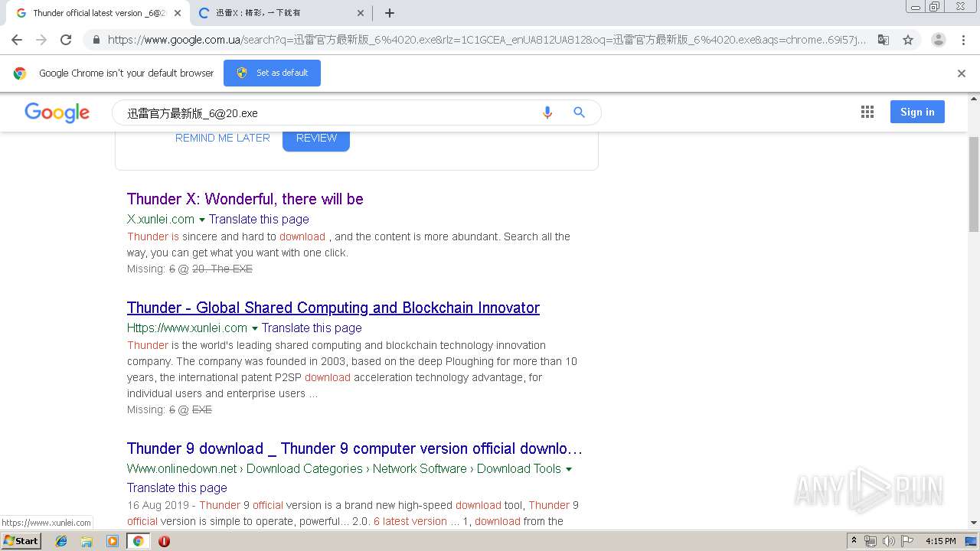
Task: Open a new tab with the plus button
Action: (389, 13)
